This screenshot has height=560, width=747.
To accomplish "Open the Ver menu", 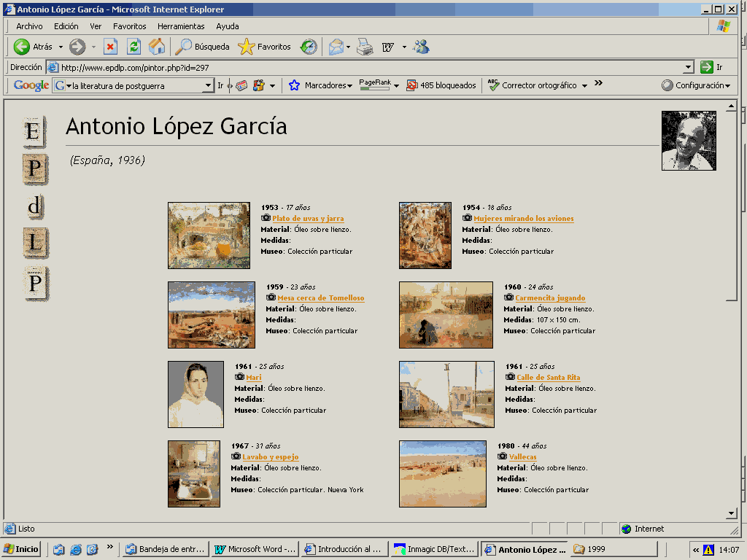I will 96,26.
